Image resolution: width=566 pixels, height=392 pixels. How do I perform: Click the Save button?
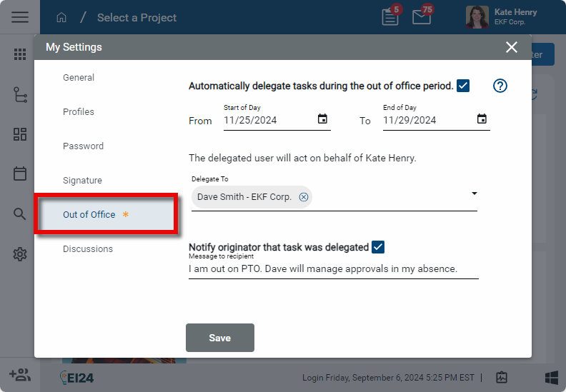pos(219,338)
